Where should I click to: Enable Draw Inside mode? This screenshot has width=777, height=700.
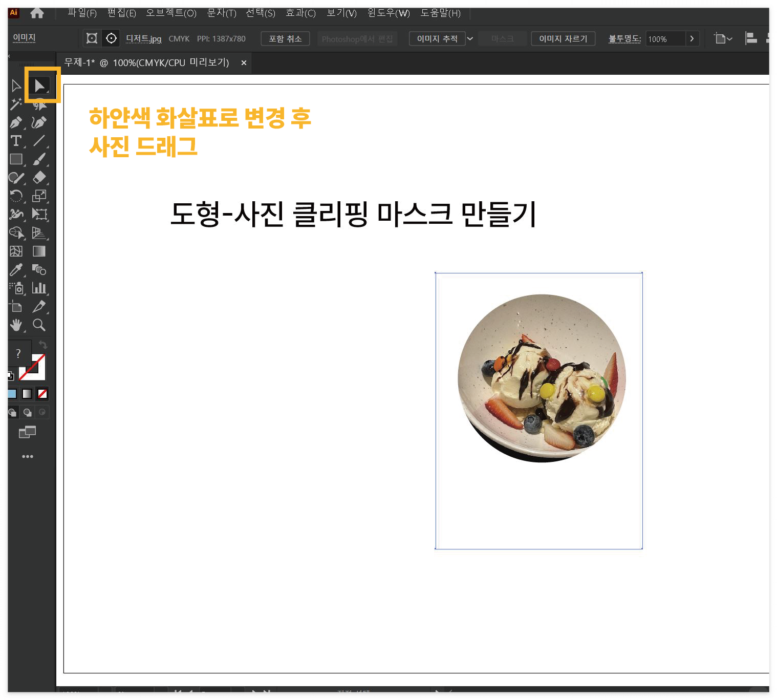[42, 412]
